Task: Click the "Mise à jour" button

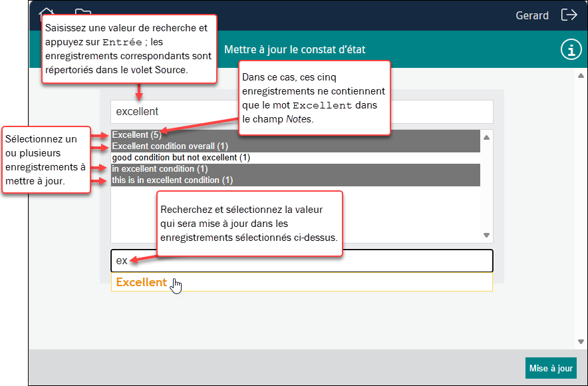Action: (551, 369)
